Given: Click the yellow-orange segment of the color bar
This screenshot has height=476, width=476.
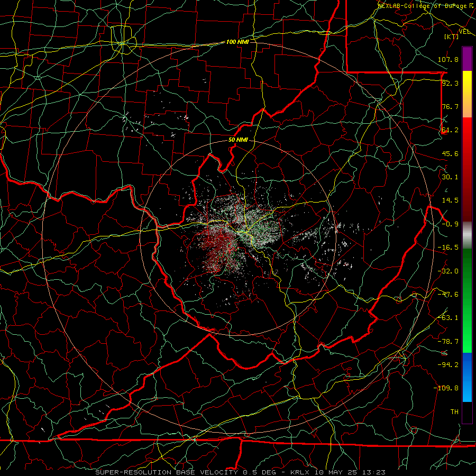Looking at the screenshot, I should (x=467, y=94).
